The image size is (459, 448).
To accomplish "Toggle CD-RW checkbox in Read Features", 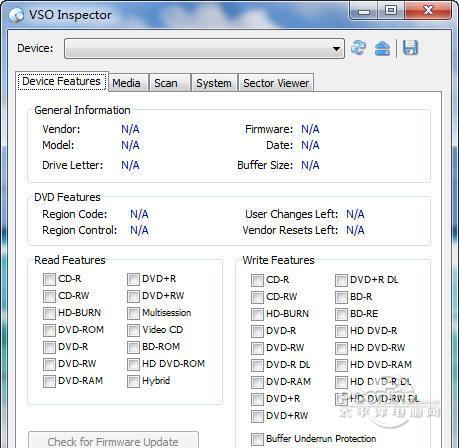I will tap(49, 296).
